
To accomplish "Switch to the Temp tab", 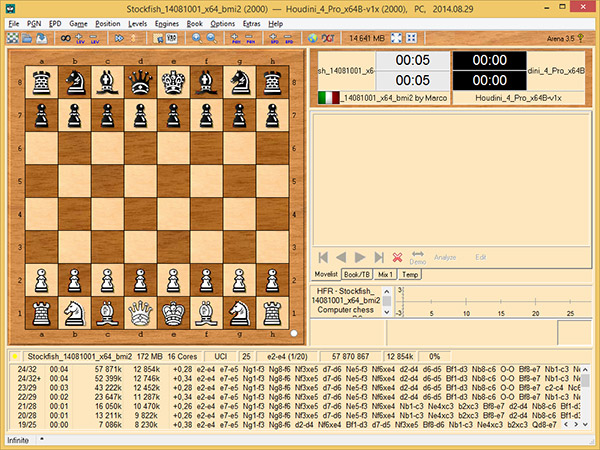I will point(410,274).
